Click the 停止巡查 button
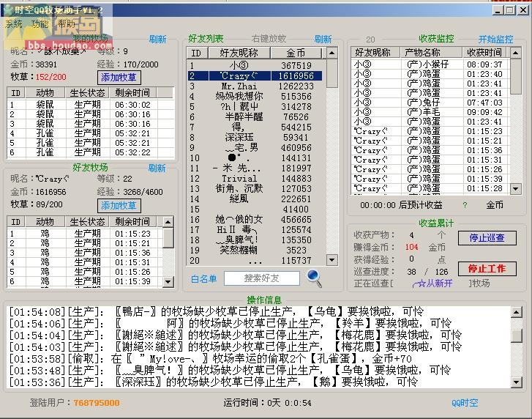 487,237
